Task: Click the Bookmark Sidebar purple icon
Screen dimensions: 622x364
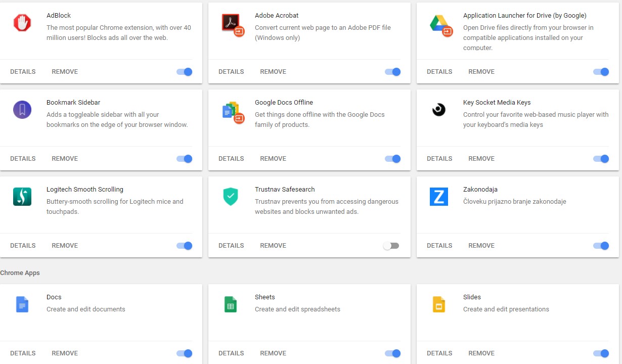Action: point(22,110)
